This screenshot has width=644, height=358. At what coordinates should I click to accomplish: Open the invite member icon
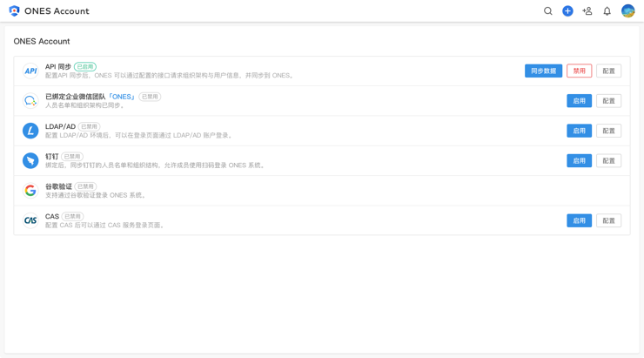(587, 11)
